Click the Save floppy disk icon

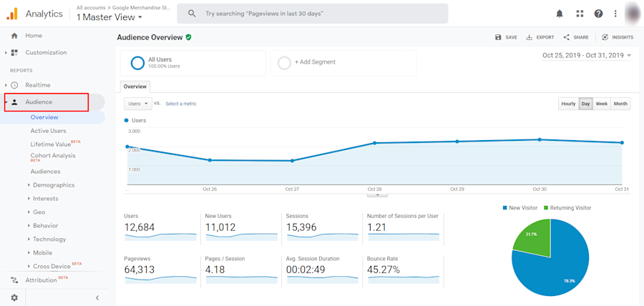pos(498,37)
